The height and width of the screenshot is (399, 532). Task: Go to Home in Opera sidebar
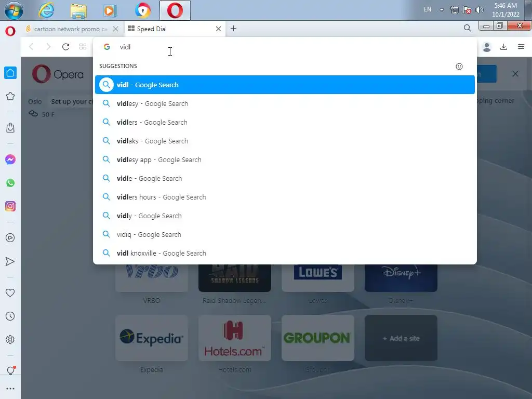click(10, 73)
